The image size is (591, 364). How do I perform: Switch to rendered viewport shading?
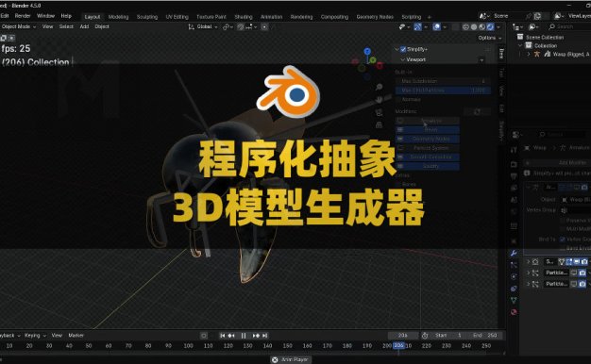pos(490,26)
